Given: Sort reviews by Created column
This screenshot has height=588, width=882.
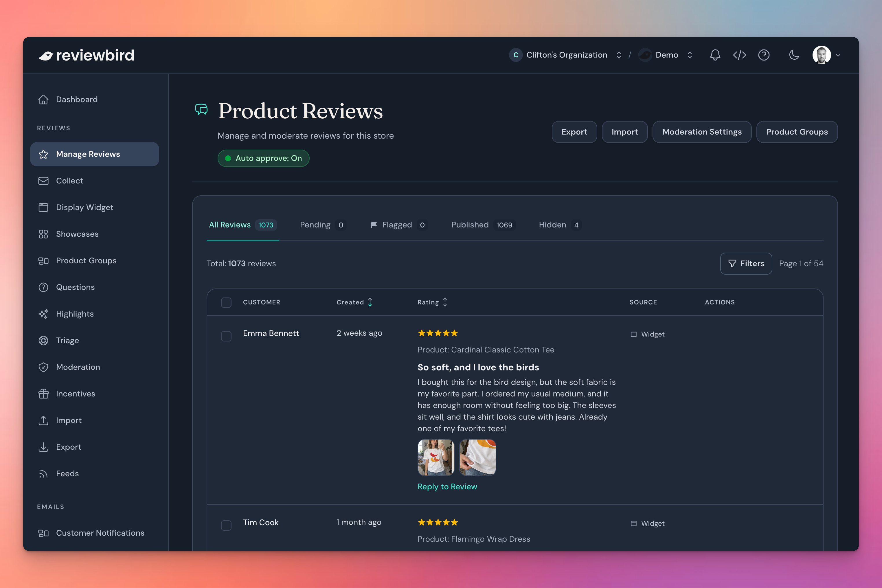Looking at the screenshot, I should coord(354,302).
